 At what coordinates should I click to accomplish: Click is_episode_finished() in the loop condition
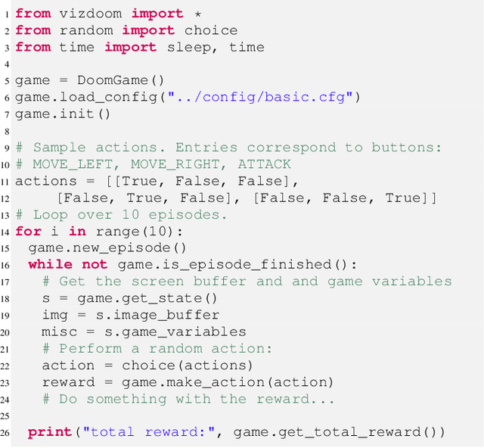coord(243,265)
